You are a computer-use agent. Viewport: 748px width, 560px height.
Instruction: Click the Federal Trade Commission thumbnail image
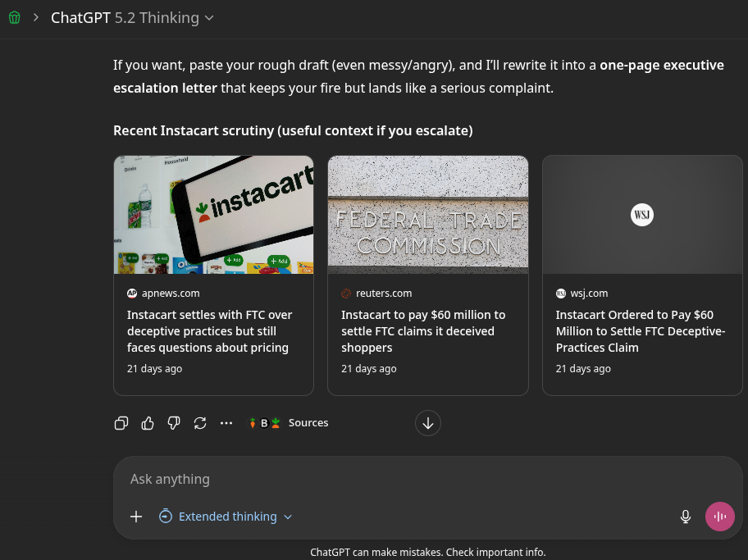click(427, 215)
